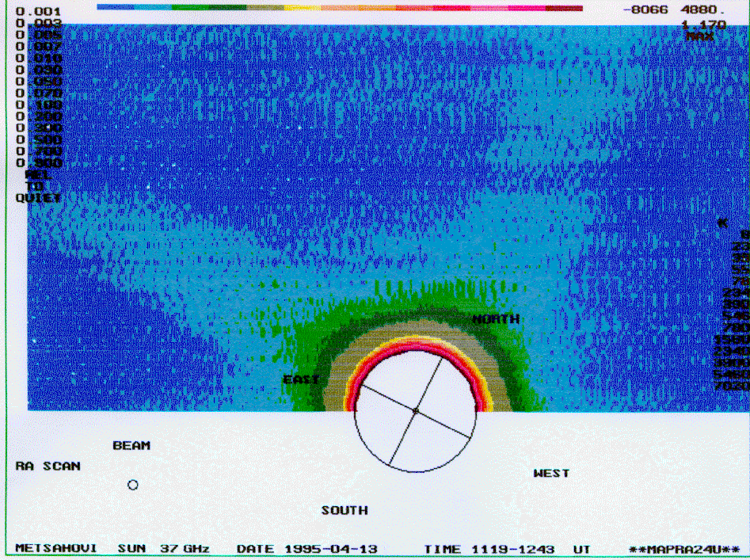Click the DATE 1995-04-13 text
This screenshot has width=750, height=560.
point(307,549)
